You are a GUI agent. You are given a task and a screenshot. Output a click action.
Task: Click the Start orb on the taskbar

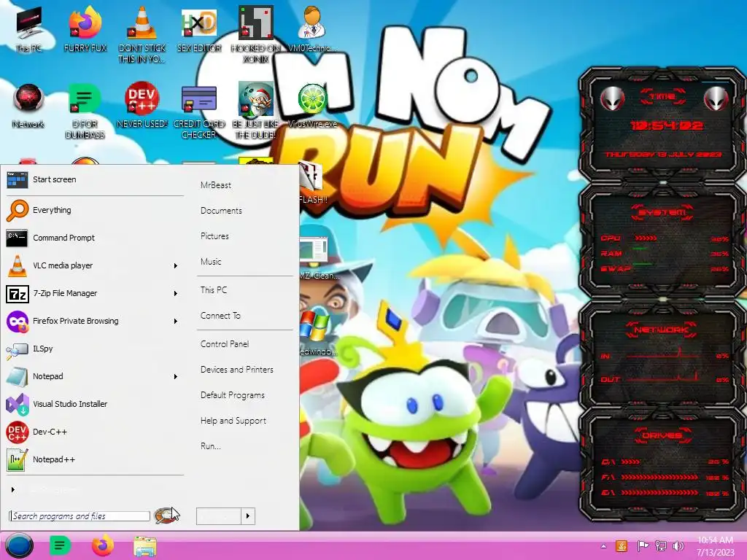pyautogui.click(x=19, y=545)
